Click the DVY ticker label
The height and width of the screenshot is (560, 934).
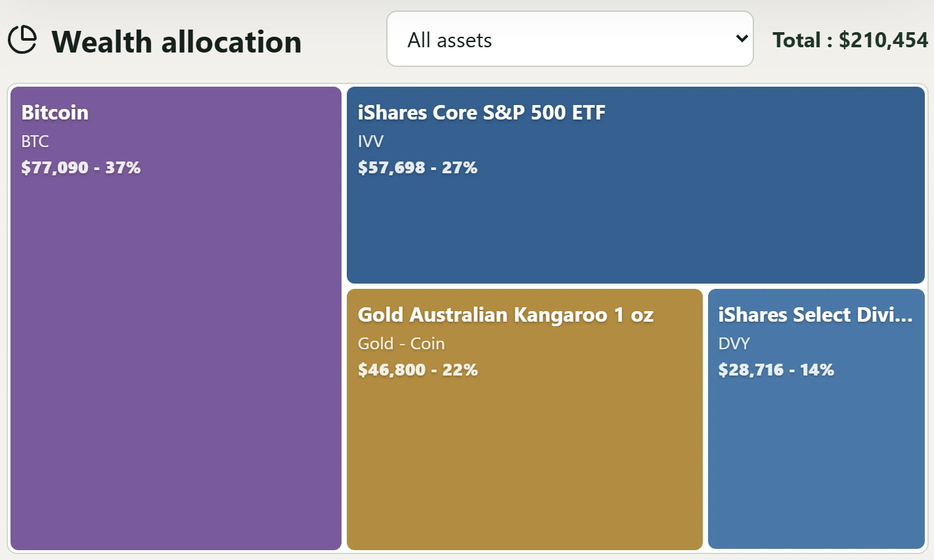click(734, 343)
